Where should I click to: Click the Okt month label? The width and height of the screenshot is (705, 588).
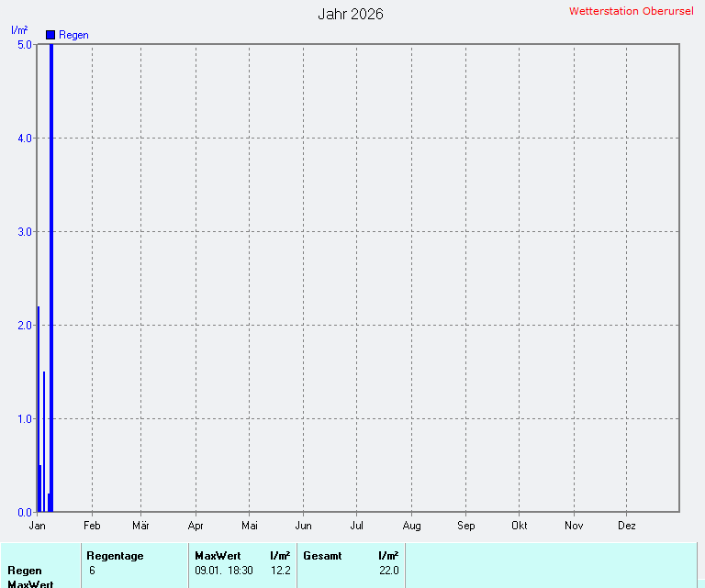[x=520, y=526]
